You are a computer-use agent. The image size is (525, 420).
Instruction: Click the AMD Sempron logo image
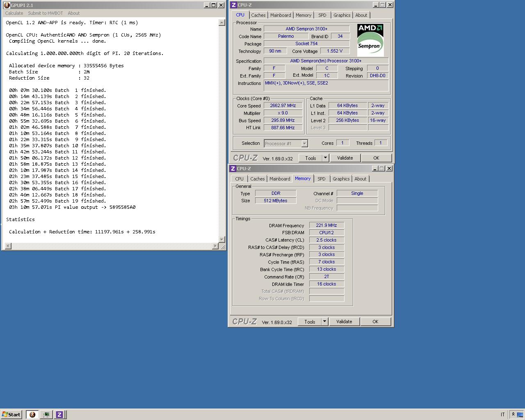tap(370, 40)
